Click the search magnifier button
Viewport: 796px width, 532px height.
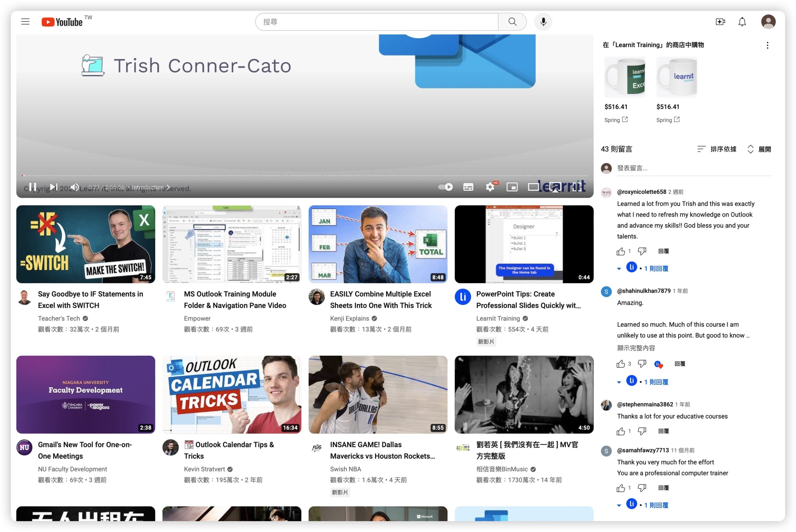pos(512,22)
